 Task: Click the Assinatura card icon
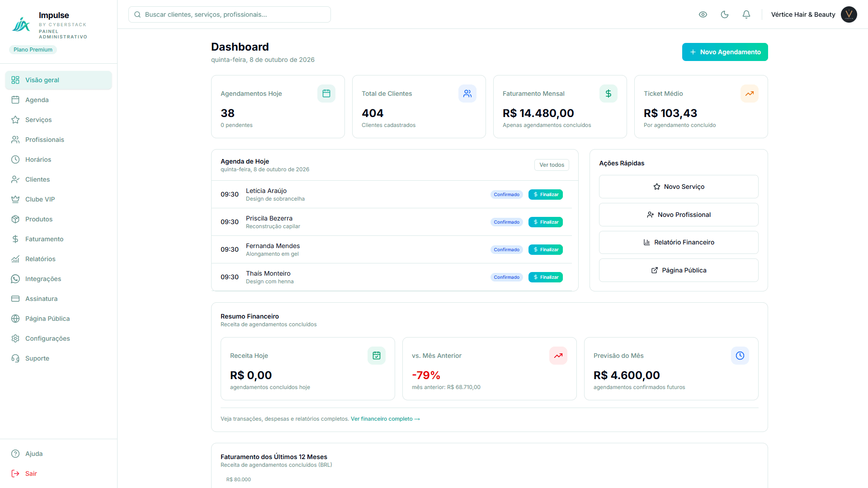(15, 299)
